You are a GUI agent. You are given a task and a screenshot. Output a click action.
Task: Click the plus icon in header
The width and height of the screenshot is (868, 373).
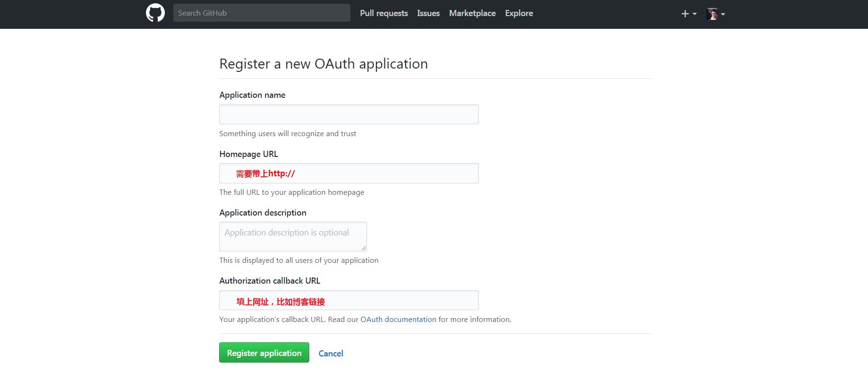click(685, 14)
